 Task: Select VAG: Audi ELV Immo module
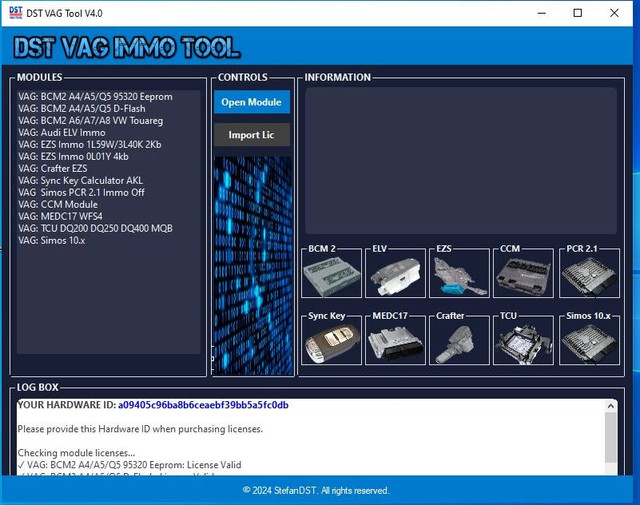(x=62, y=132)
